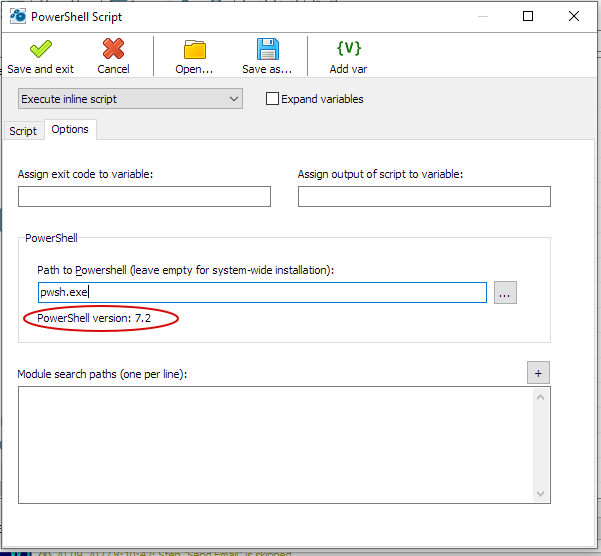Click the Assign output of script variable field
The height and width of the screenshot is (556, 601).
click(x=424, y=196)
